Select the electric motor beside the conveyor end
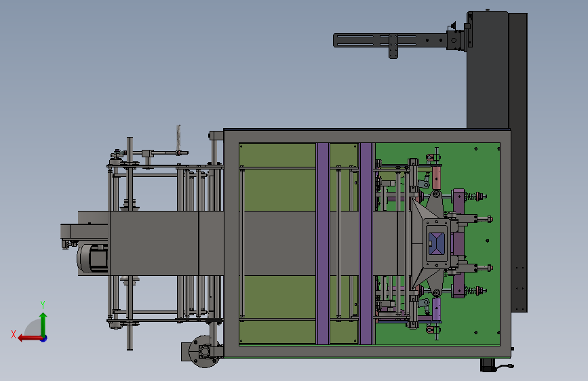This screenshot has width=588, height=381. coord(93,258)
